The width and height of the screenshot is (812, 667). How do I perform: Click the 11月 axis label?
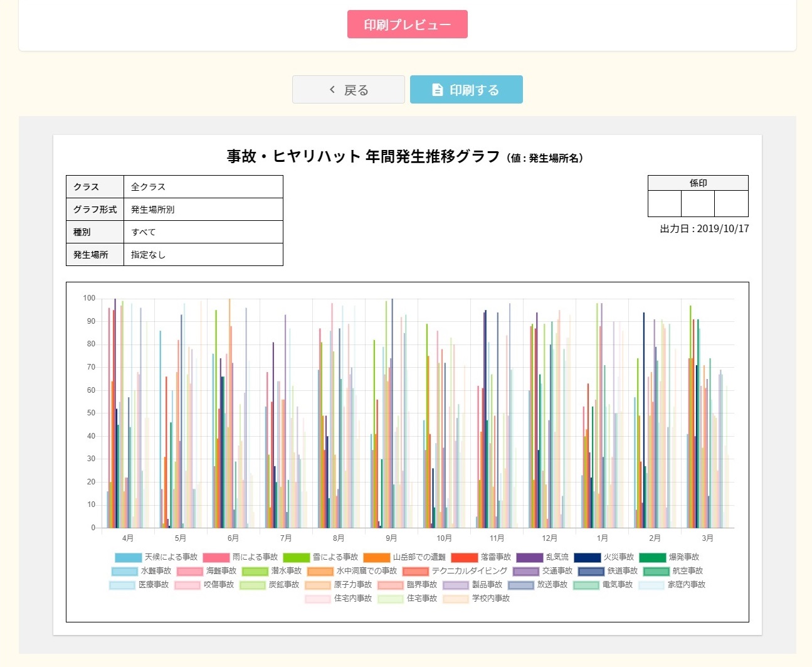pos(497,538)
